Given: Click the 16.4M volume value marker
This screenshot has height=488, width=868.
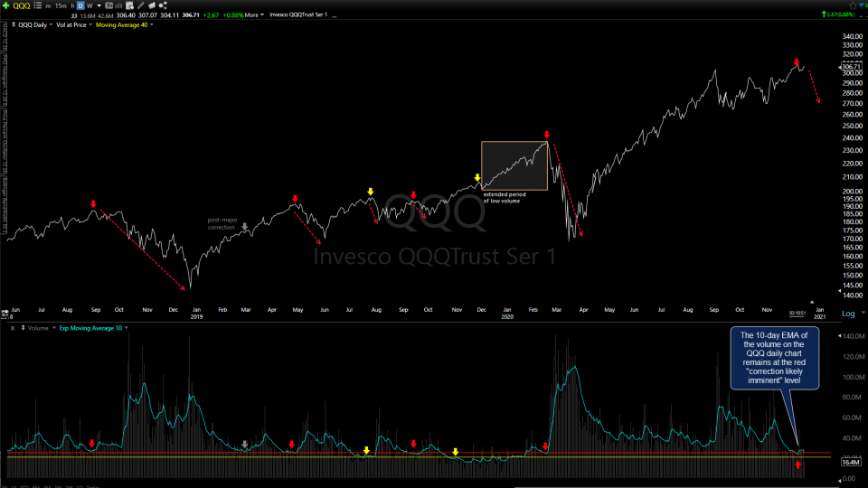Looking at the screenshot, I should click(851, 462).
